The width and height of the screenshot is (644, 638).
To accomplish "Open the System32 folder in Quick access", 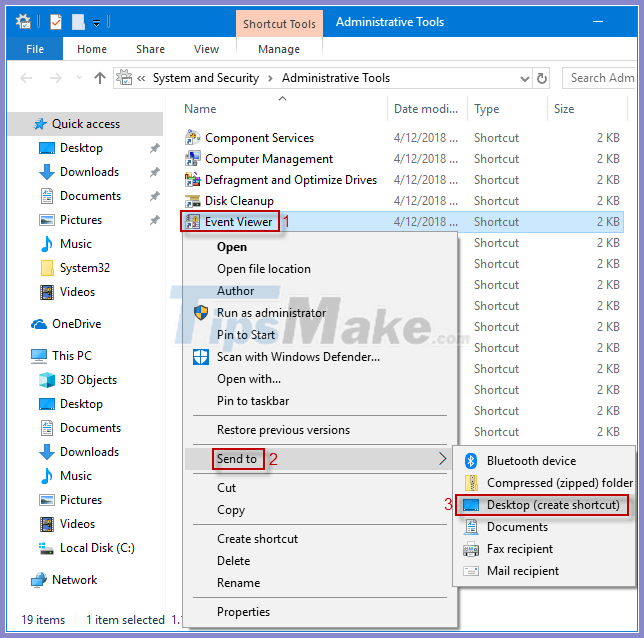I will [85, 268].
